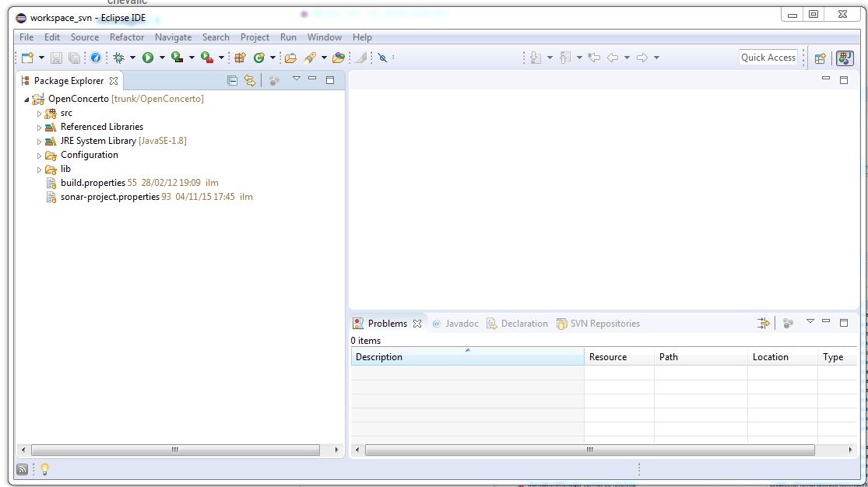Open the Window menu
This screenshot has width=868, height=487.
tap(325, 37)
